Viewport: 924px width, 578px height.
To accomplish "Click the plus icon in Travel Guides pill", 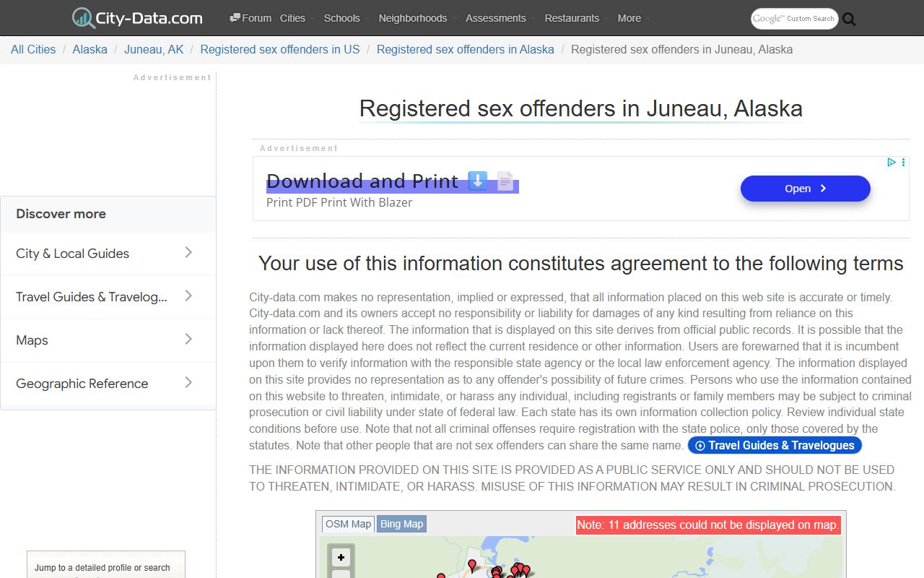I will point(699,446).
